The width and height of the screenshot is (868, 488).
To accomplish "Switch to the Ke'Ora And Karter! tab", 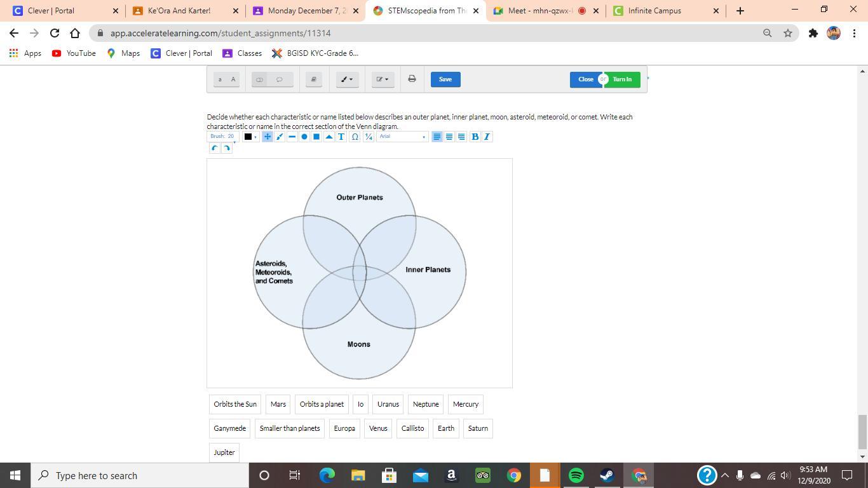I will [184, 11].
